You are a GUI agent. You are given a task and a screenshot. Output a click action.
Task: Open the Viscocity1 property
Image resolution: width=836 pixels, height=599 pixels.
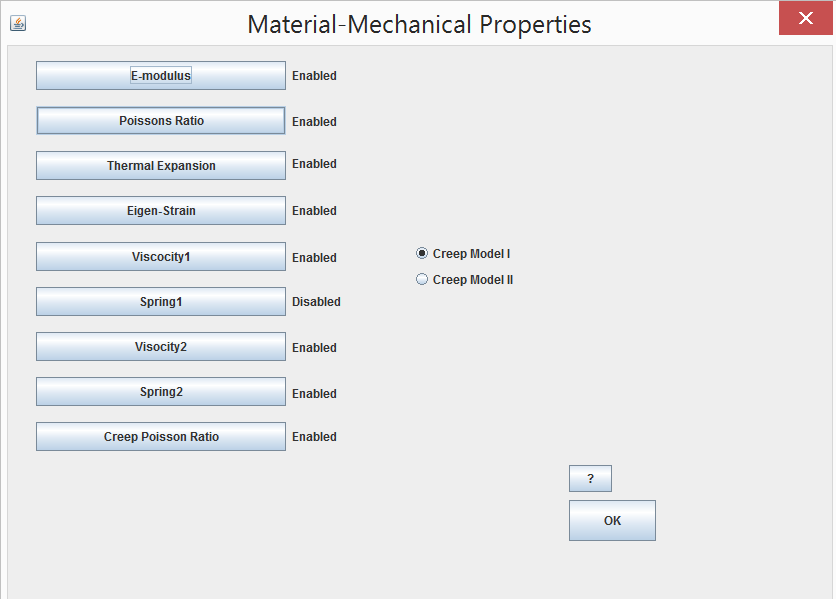160,257
